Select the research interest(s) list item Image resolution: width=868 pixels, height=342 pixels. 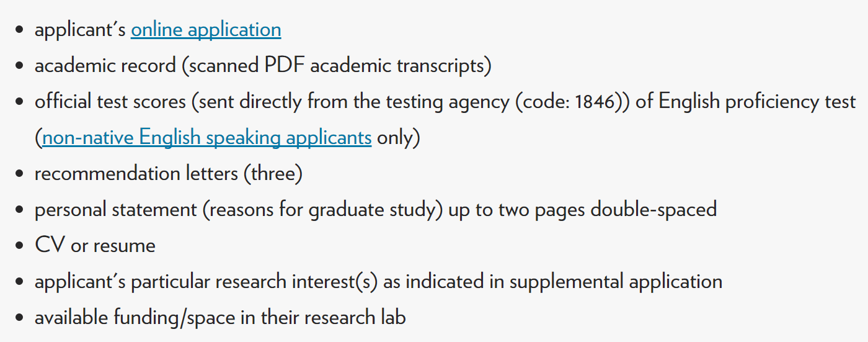tap(378, 282)
